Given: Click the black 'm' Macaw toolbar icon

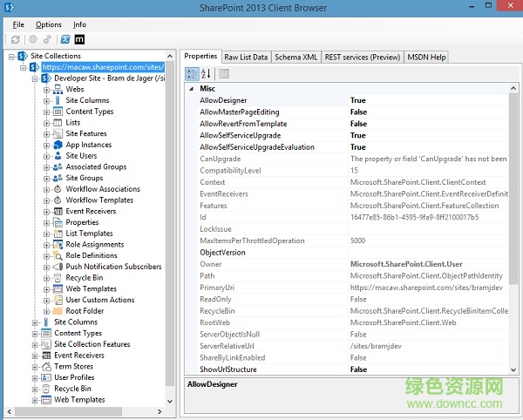Looking at the screenshot, I should click(x=80, y=39).
